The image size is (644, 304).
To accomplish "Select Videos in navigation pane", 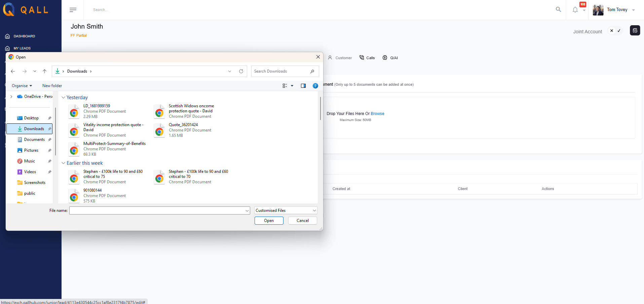I will pyautogui.click(x=30, y=172).
